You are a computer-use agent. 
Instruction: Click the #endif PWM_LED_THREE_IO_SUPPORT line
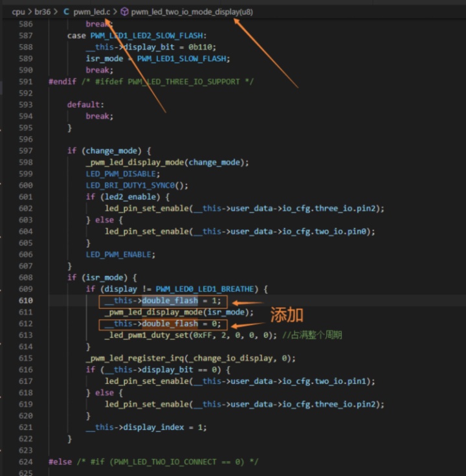151,82
